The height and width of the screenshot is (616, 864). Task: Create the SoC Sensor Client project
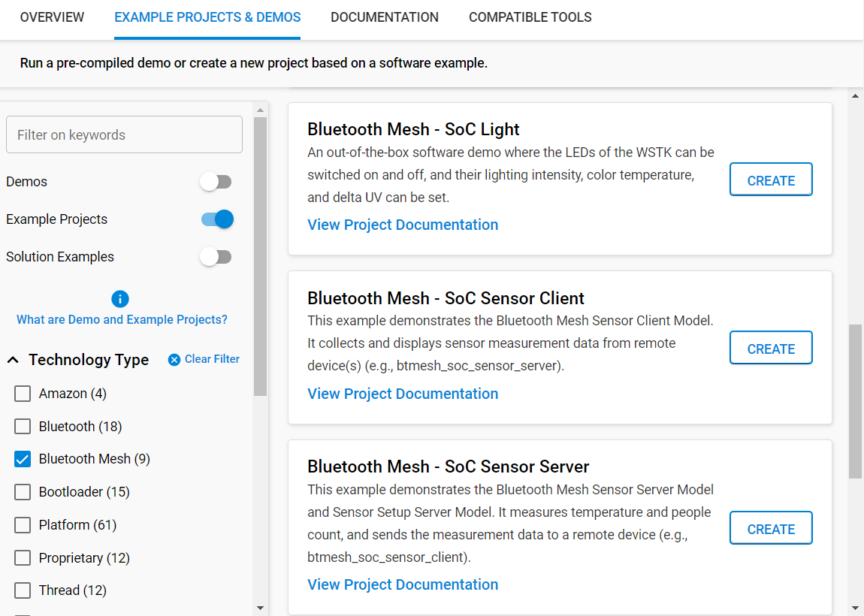point(771,348)
